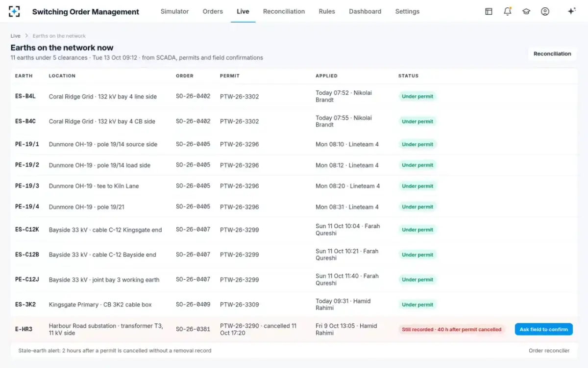Click permit PTW-26-3302 in ES-B4C row
This screenshot has width=588, height=368.
pyautogui.click(x=239, y=121)
